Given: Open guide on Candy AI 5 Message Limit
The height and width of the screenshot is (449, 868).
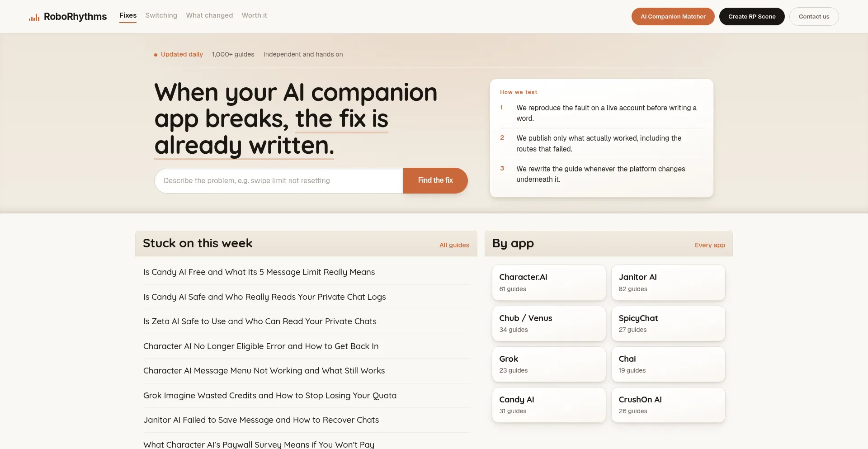Looking at the screenshot, I should tap(259, 272).
